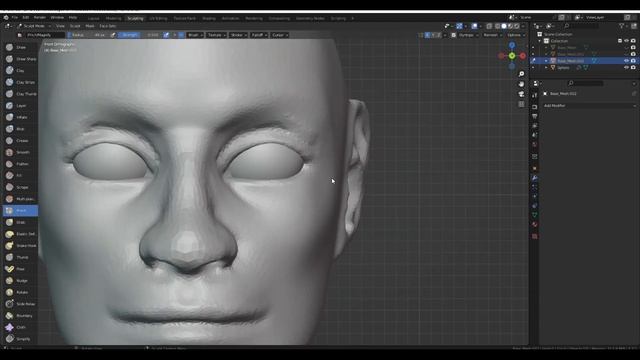The height and width of the screenshot is (360, 640).
Task: Select the Crease brush
Action: (x=20, y=140)
